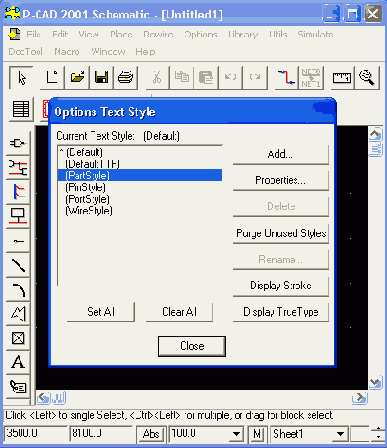Create a new schematic file

point(52,78)
